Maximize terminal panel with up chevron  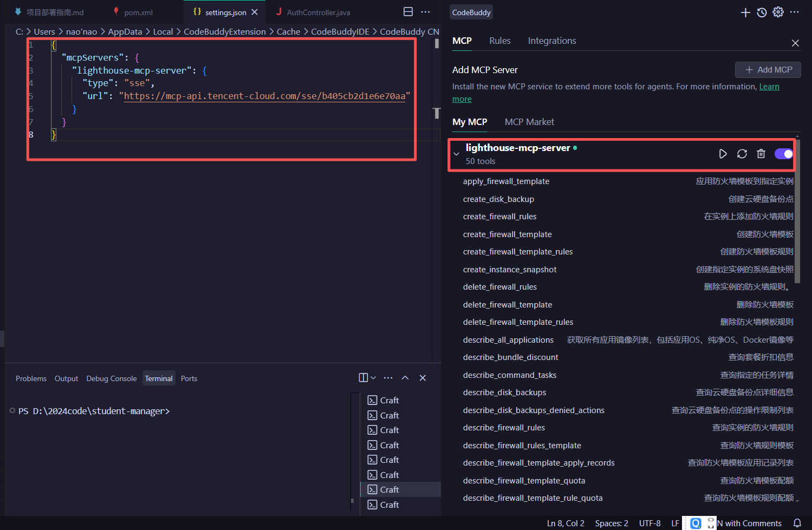405,378
